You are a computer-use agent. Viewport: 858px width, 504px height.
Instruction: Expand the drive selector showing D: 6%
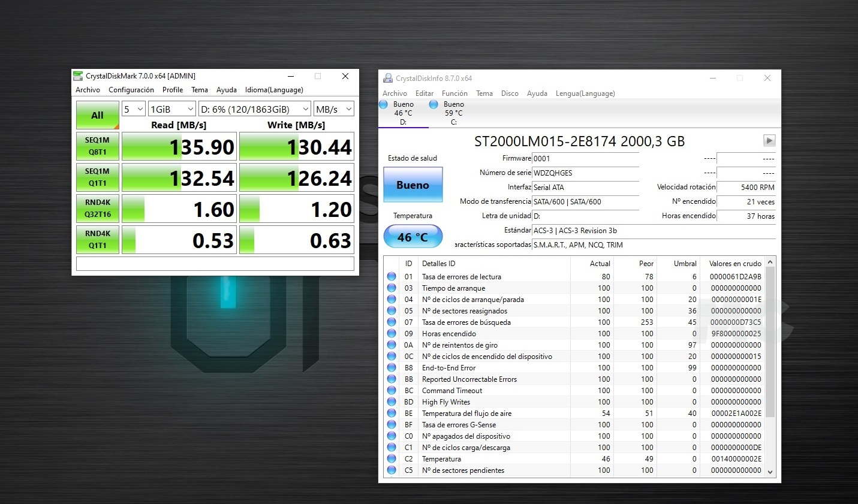(x=255, y=109)
